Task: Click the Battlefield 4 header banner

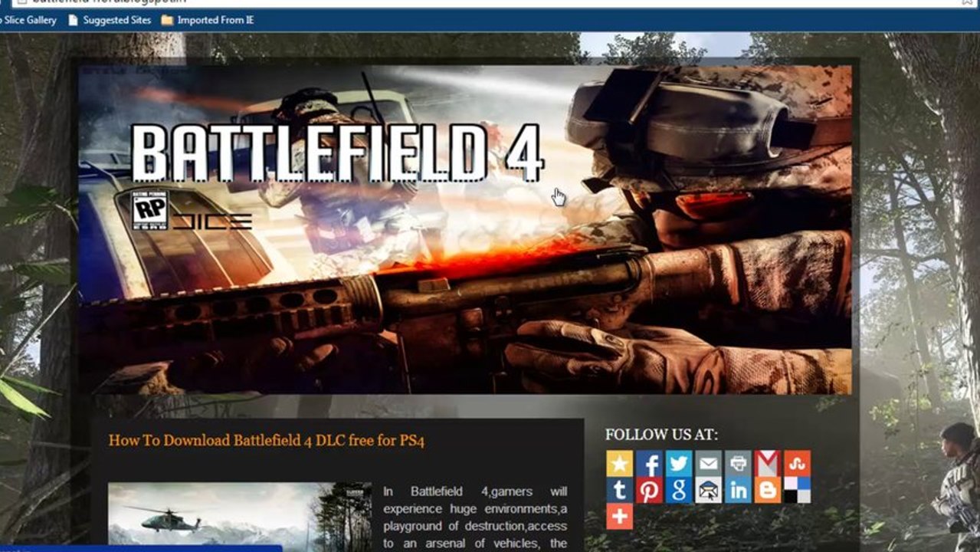Action: [x=465, y=230]
